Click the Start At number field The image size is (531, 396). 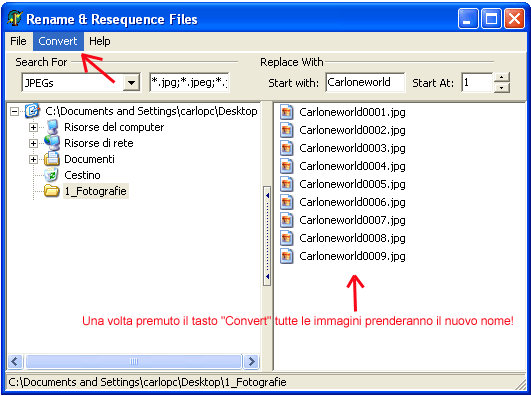pyautogui.click(x=477, y=82)
